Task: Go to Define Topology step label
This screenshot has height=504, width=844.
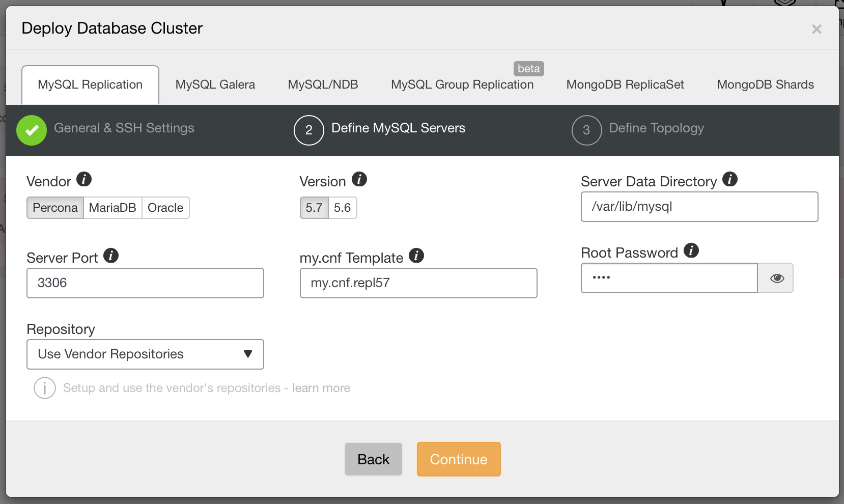Action: 657,128
